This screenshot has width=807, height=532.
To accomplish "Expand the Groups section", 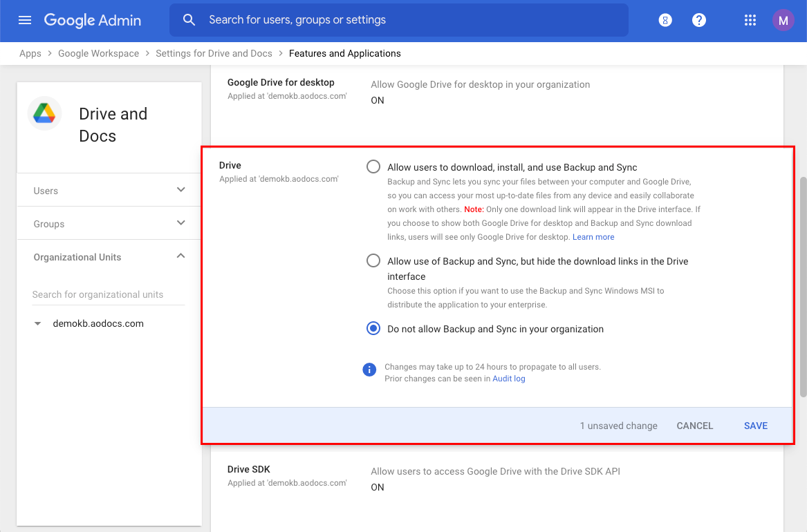I will [x=109, y=223].
